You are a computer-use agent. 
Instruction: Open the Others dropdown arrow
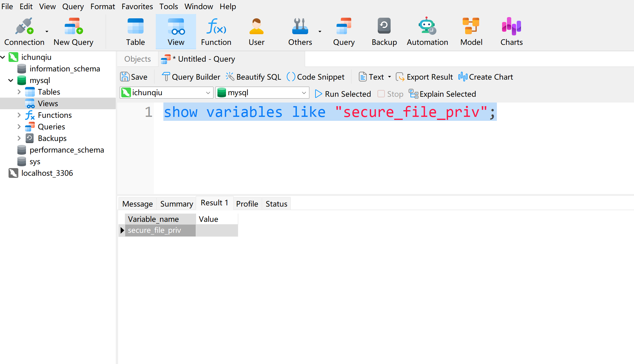coord(320,31)
